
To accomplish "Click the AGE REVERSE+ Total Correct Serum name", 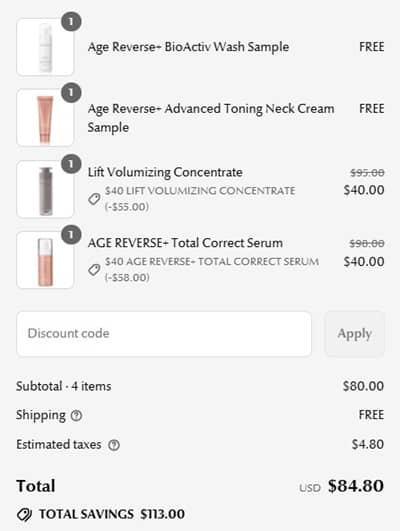I will [185, 243].
